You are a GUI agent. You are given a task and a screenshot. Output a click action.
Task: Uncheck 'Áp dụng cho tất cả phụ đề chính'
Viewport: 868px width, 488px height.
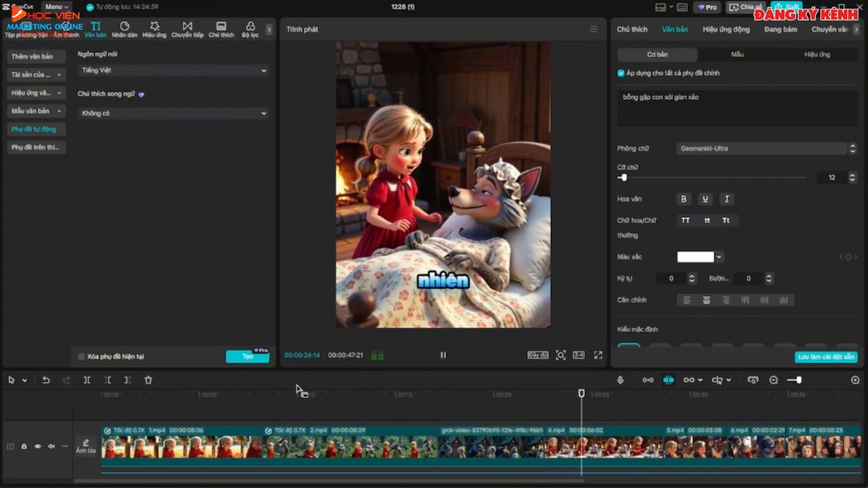[620, 73]
